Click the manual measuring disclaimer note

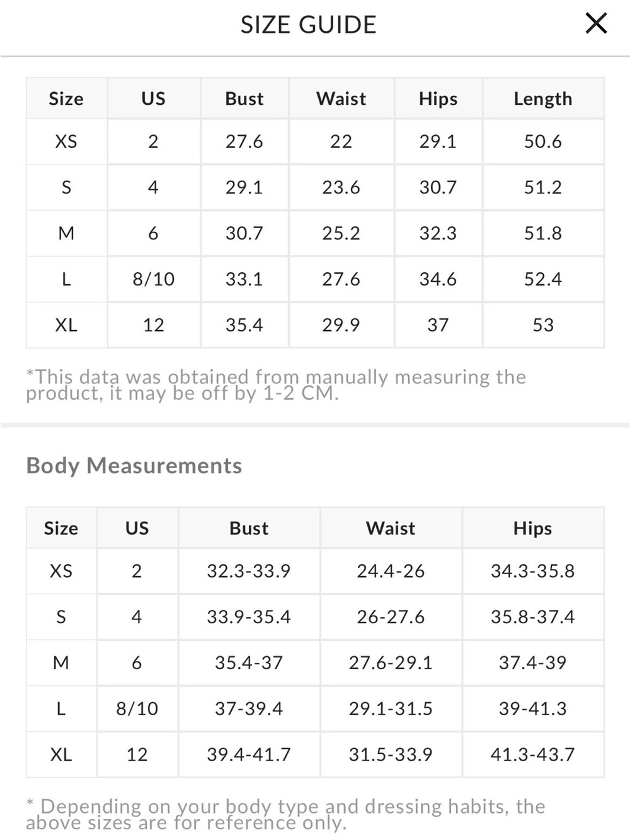[x=276, y=385]
